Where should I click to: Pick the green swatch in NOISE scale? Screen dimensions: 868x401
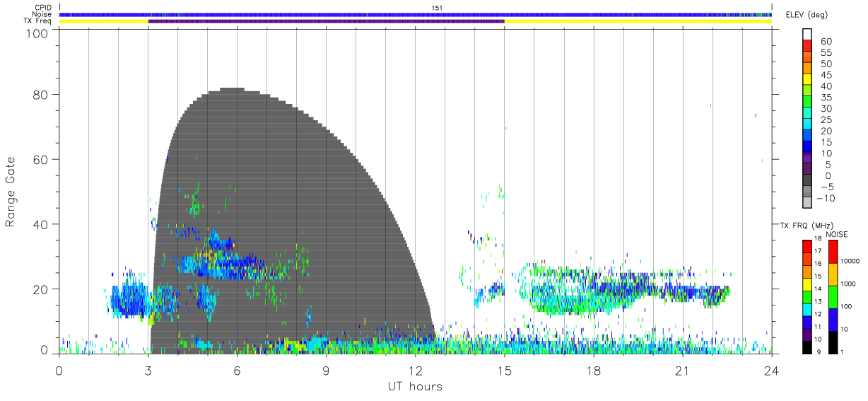point(833,297)
